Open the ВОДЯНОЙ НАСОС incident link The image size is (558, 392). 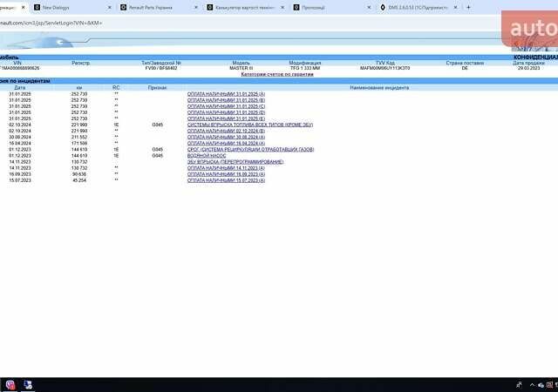pyautogui.click(x=207, y=156)
